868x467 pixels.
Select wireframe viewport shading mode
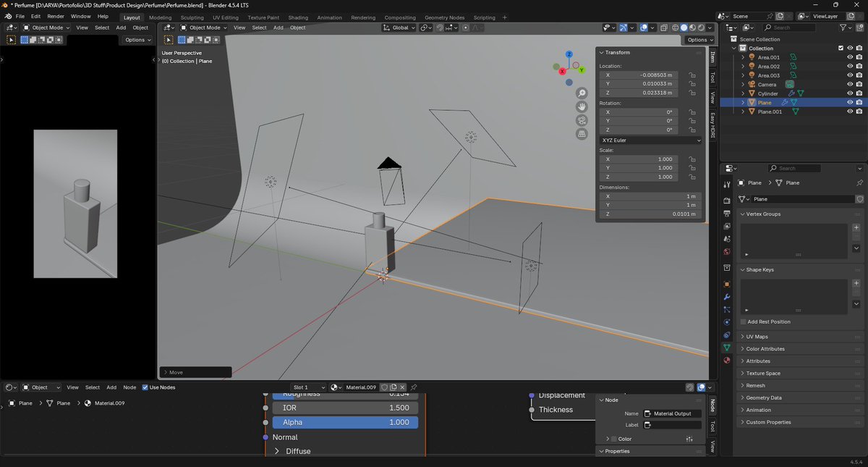[x=675, y=28]
